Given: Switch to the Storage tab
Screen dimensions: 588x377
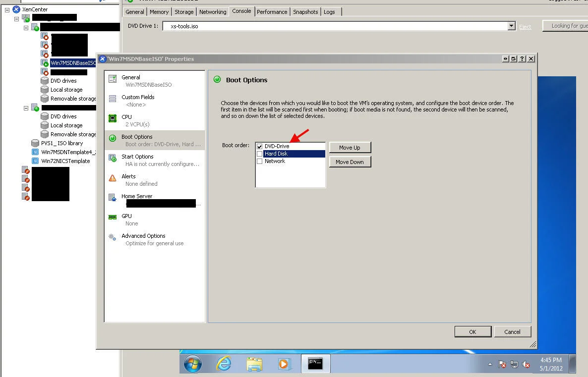Looking at the screenshot, I should point(184,12).
